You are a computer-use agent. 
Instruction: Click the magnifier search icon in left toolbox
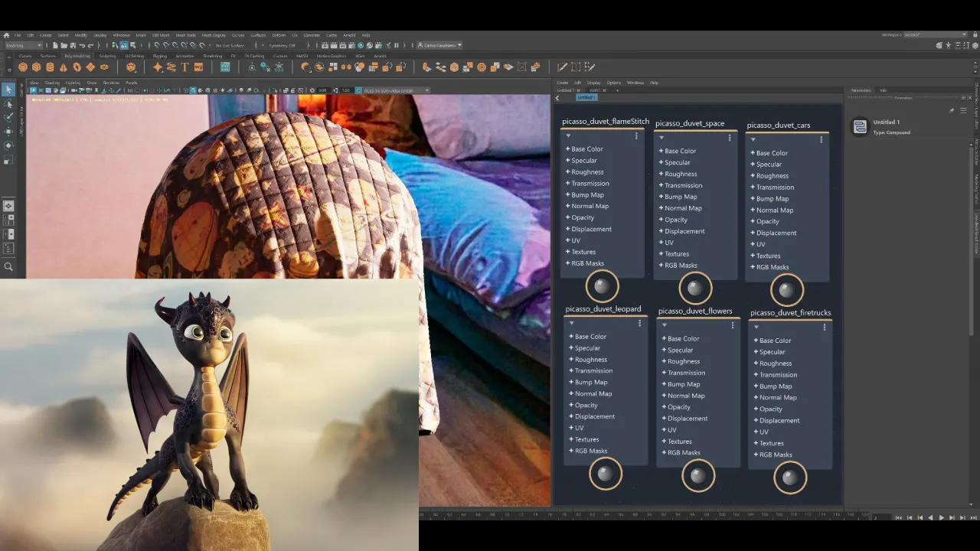[8, 267]
